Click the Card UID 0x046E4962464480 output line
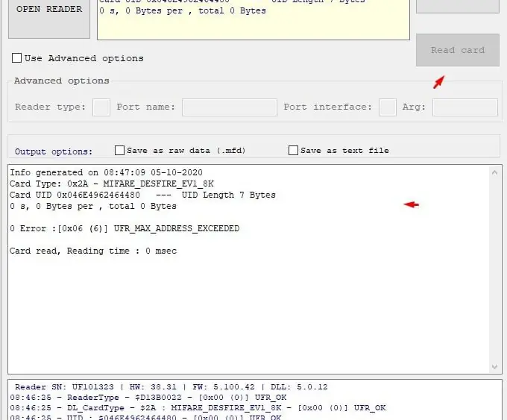Image resolution: width=507 pixels, height=420 pixels. pos(142,195)
